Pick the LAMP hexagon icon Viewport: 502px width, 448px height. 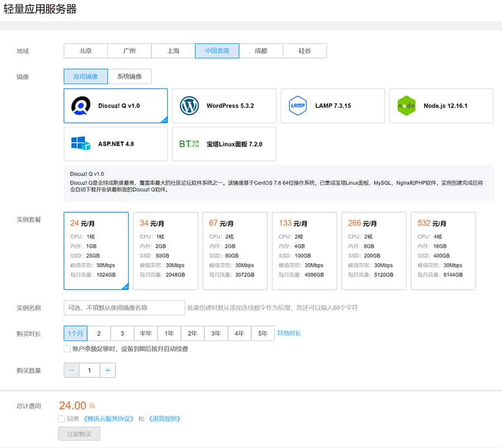pyautogui.click(x=298, y=105)
